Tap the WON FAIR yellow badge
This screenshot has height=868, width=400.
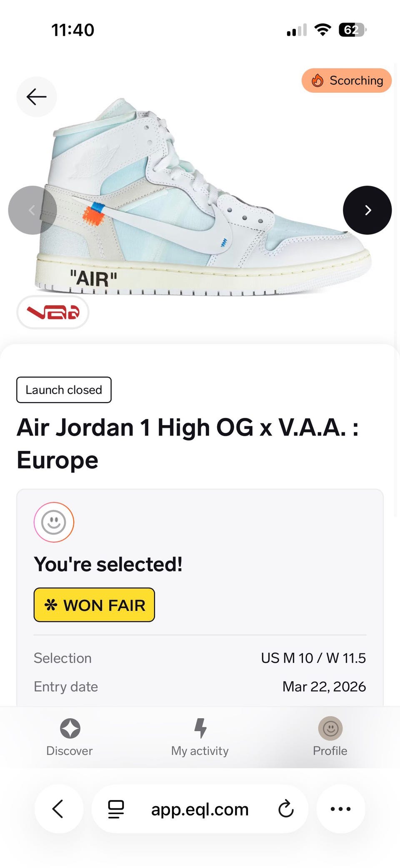pos(94,605)
